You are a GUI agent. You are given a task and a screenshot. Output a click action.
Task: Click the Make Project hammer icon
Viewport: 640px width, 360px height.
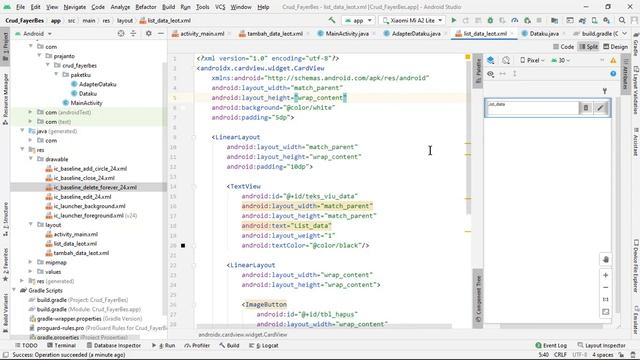(x=332, y=20)
